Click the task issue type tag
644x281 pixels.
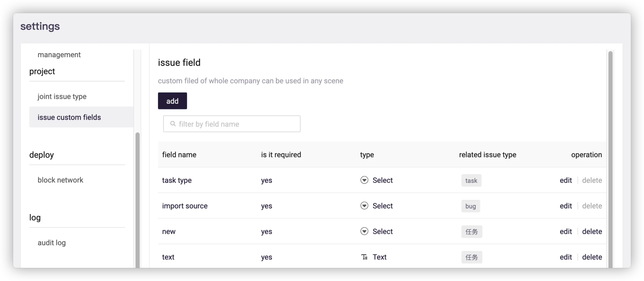tap(471, 181)
